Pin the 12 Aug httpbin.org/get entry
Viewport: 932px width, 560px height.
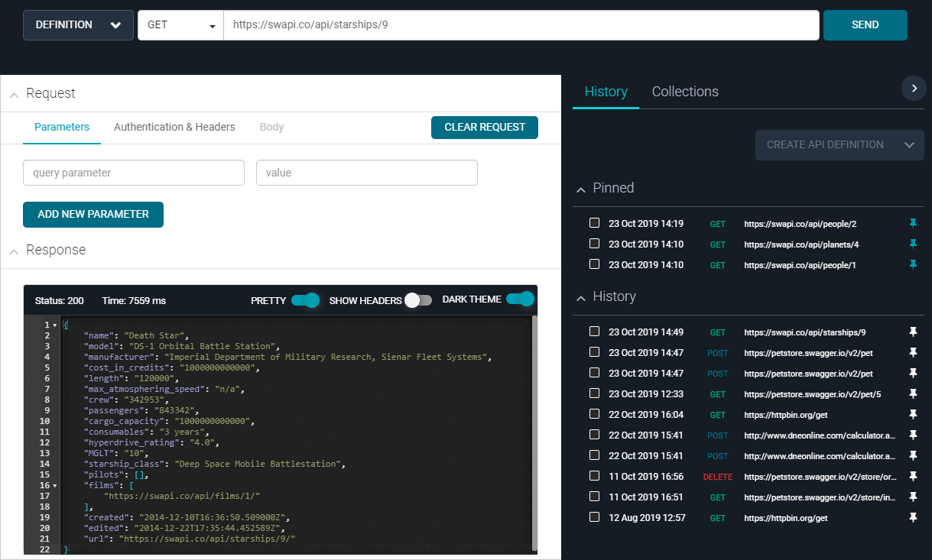[x=913, y=517]
